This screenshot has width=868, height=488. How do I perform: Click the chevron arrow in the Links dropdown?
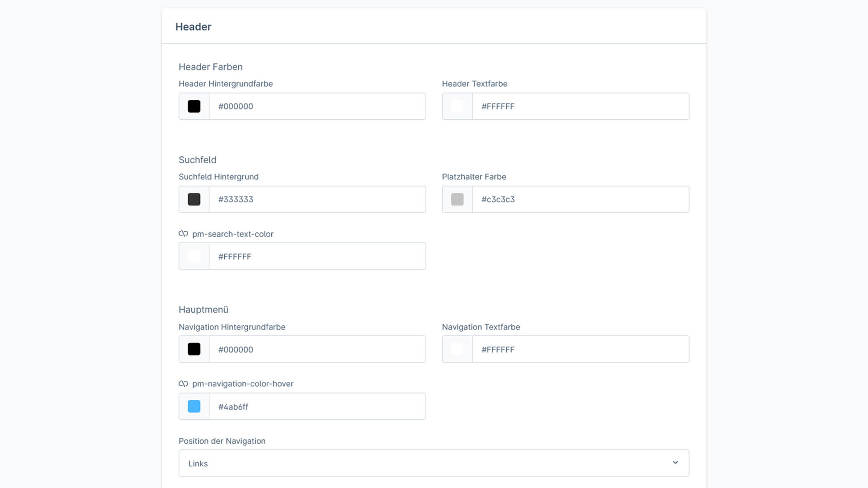pyautogui.click(x=675, y=463)
